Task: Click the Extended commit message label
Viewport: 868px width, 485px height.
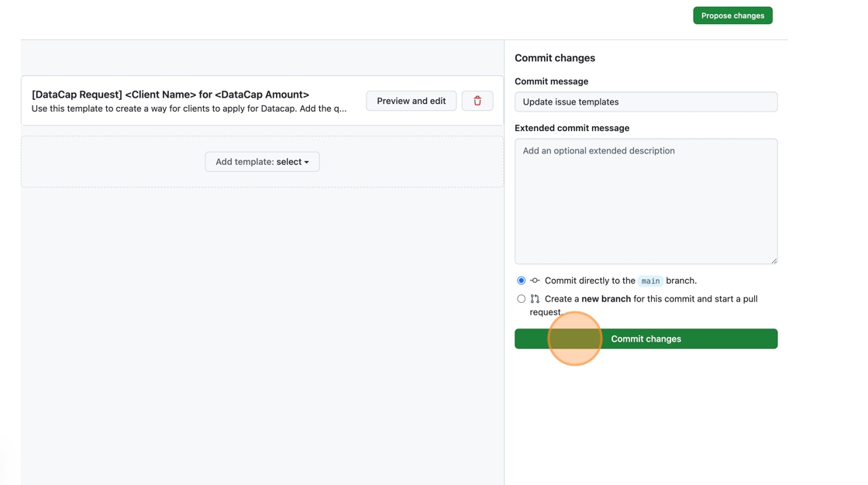Action: point(572,128)
